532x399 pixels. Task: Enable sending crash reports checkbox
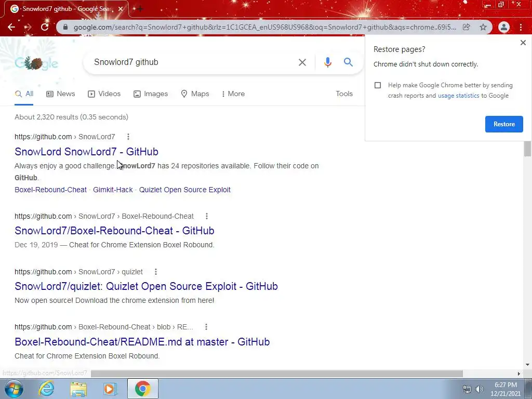378,85
